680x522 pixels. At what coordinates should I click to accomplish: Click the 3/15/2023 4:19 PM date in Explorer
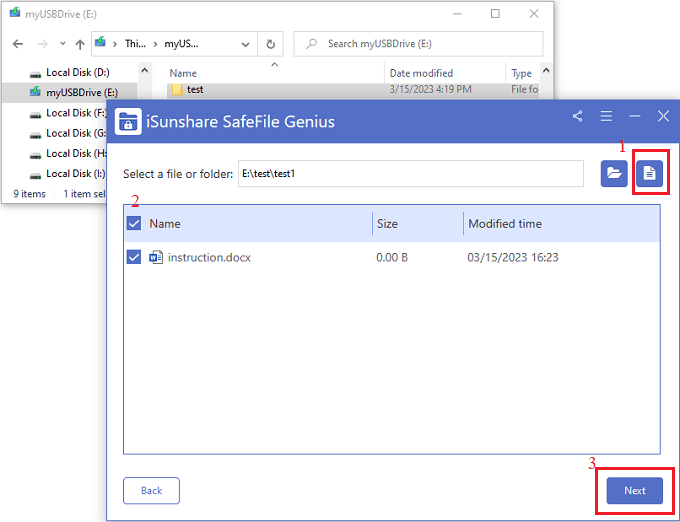(x=430, y=89)
